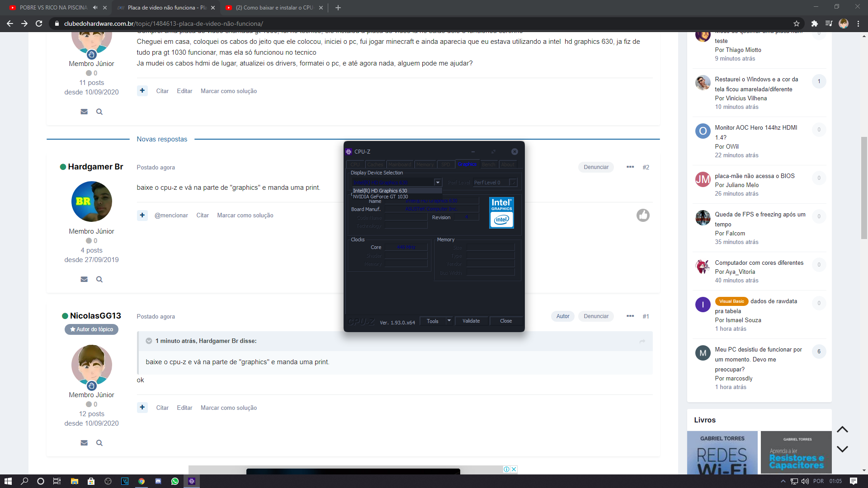Switch to the POBRE VS RICO NA PISCINA tab

point(53,7)
